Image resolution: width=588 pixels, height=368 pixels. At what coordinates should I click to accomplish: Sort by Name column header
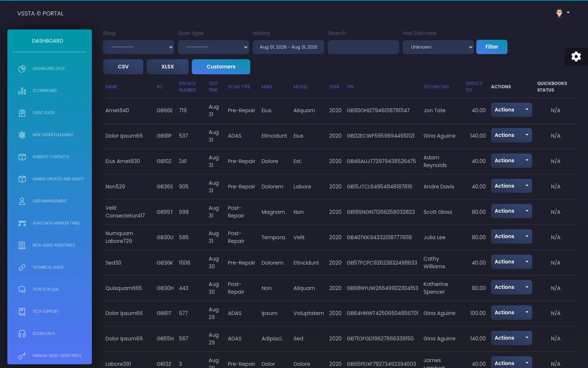click(111, 87)
